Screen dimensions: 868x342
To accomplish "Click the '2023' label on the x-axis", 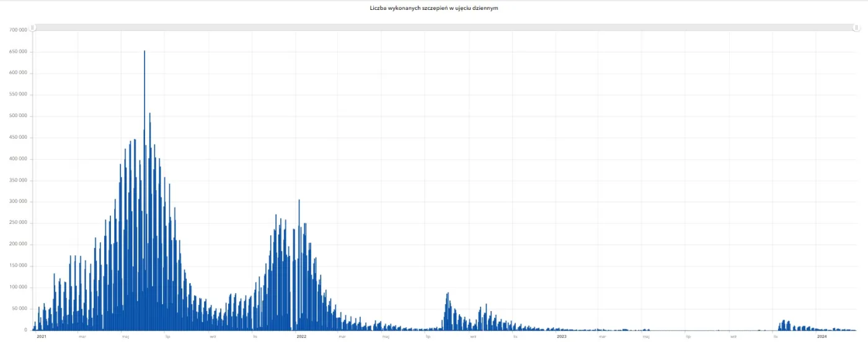I will click(561, 336).
